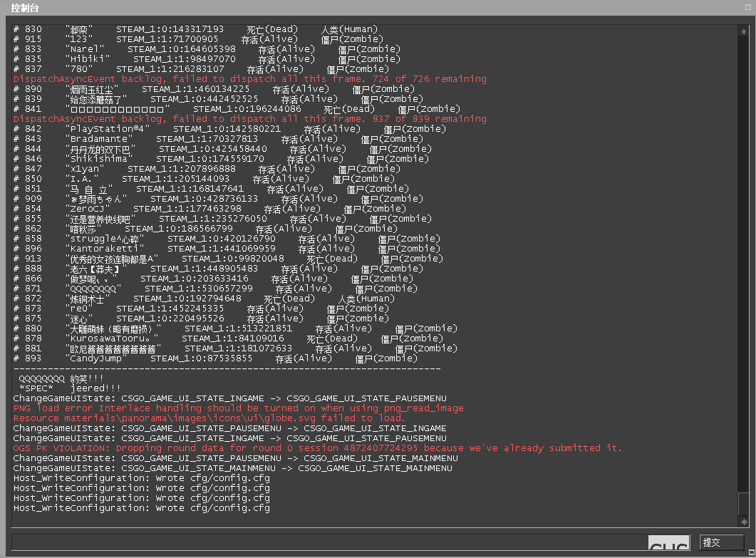Viewport: 756px width, 558px height.
Task: Select the row for player "Kantoraketti"
Action: tap(227, 249)
